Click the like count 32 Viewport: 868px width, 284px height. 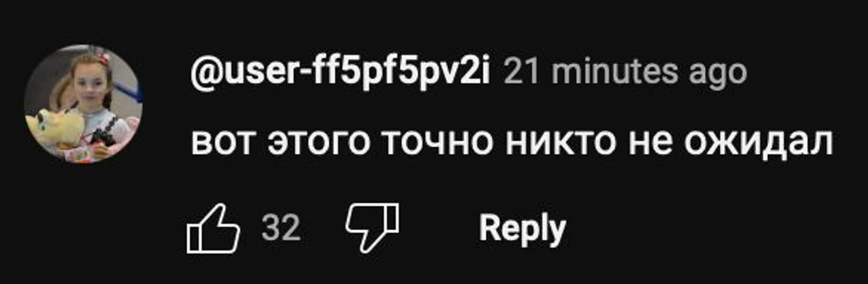click(x=281, y=229)
